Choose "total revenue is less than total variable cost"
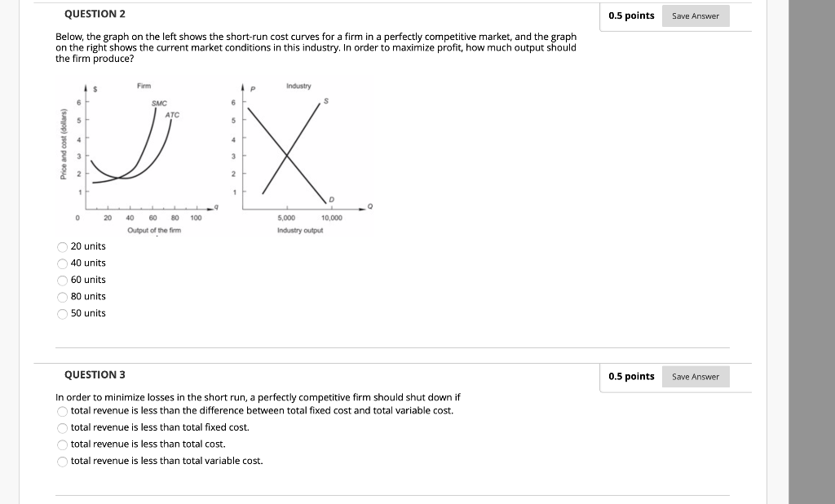 62,461
